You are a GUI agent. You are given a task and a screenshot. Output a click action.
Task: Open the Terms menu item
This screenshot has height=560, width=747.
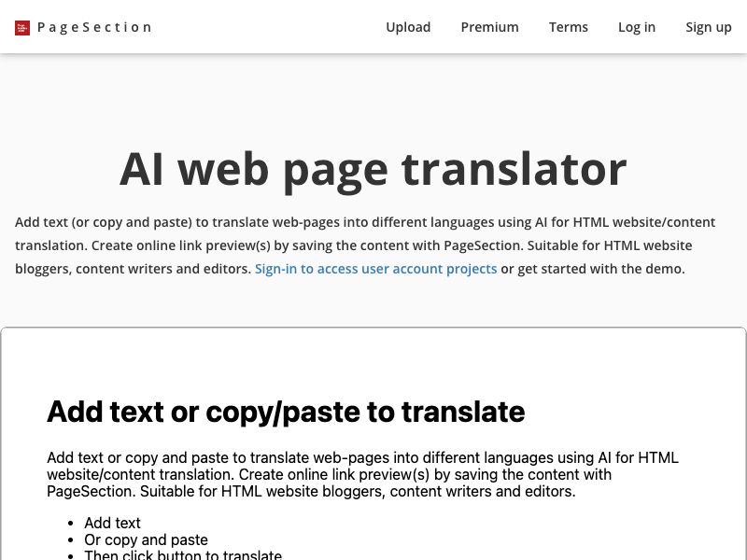point(569,27)
